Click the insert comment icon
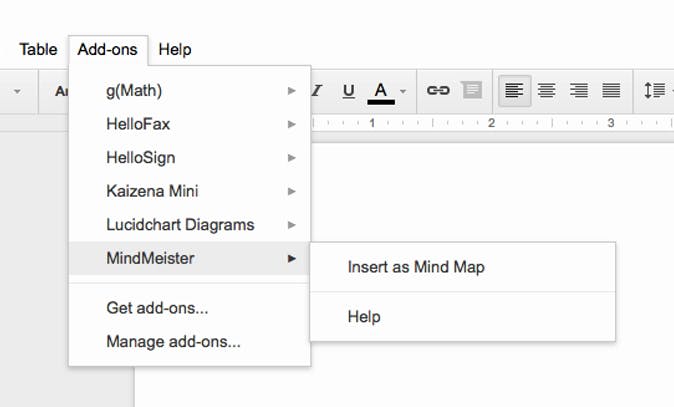This screenshot has width=674, height=407. click(x=471, y=91)
